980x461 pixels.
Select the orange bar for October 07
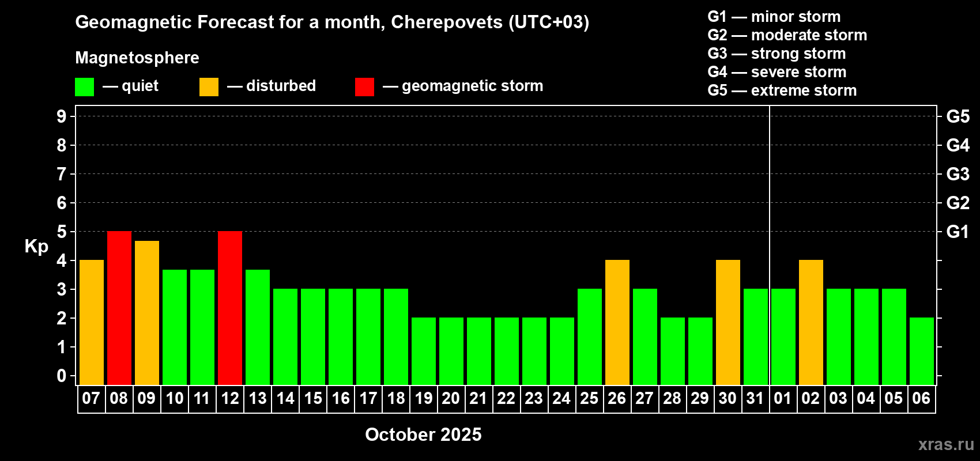(92, 323)
